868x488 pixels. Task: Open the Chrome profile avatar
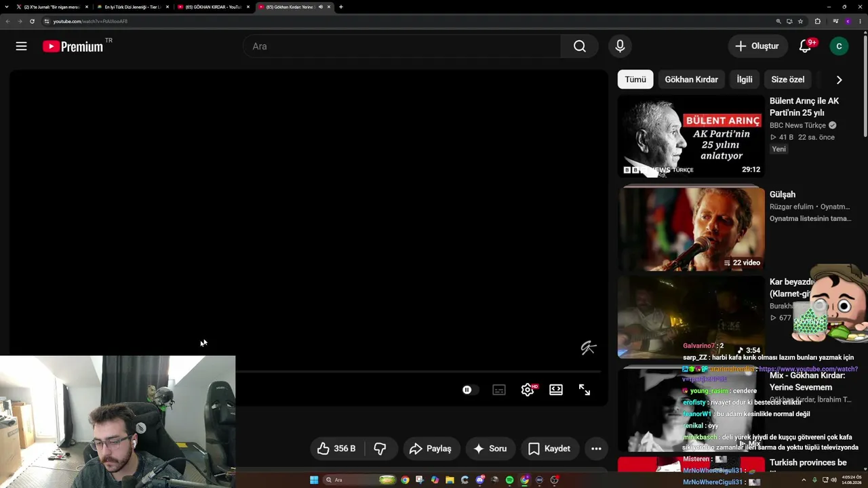(x=848, y=21)
